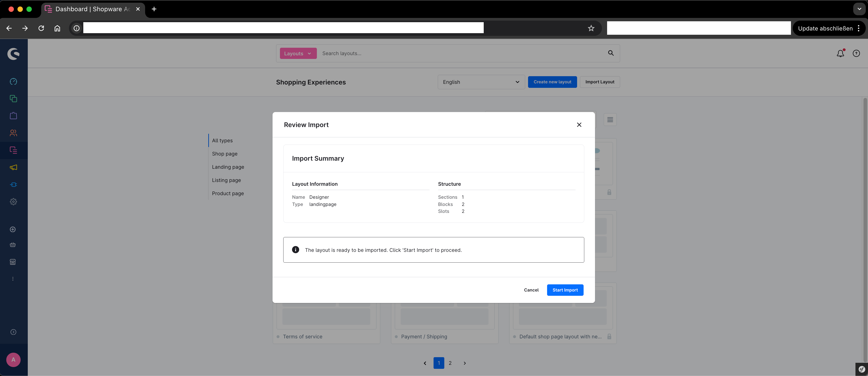Open the Customers sidebar icon
This screenshot has width=868, height=376.
13,133
